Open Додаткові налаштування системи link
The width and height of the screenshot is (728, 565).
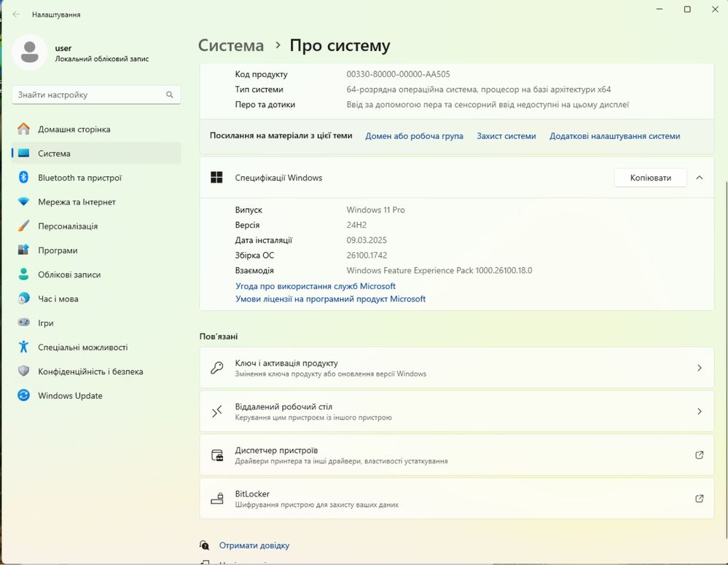pyautogui.click(x=615, y=136)
